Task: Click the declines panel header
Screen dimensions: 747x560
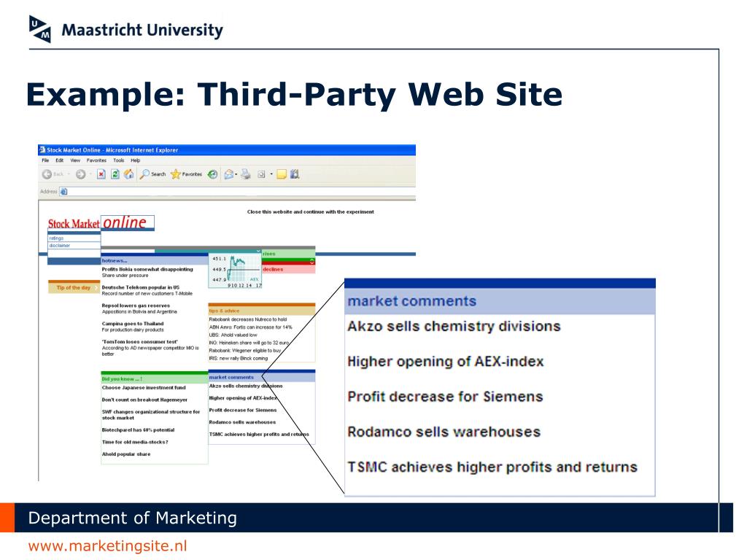Action: pyautogui.click(x=289, y=269)
